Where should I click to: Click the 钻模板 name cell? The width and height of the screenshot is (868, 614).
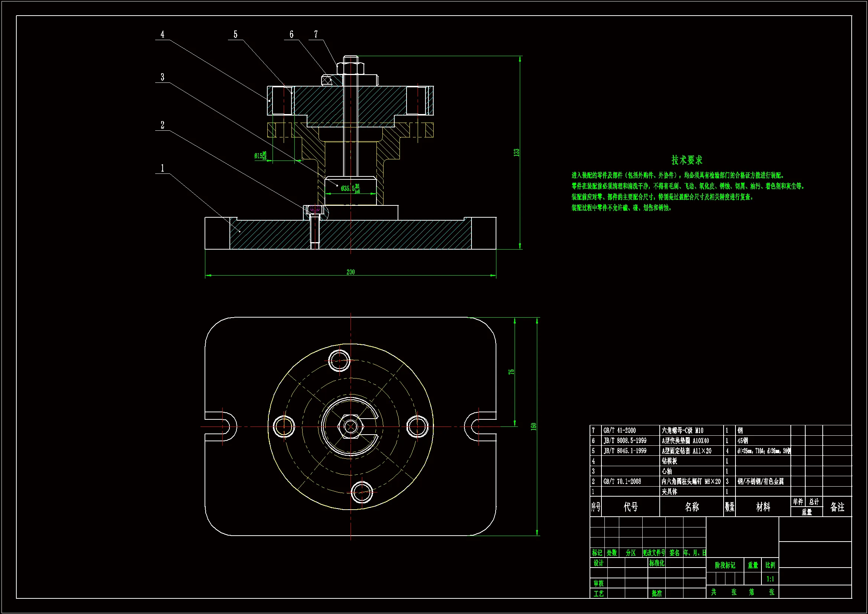[669, 461]
